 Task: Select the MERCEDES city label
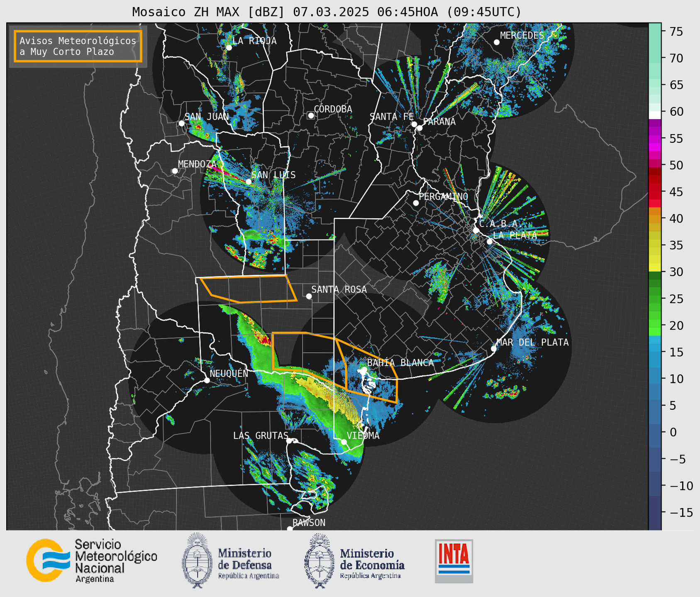tap(522, 36)
